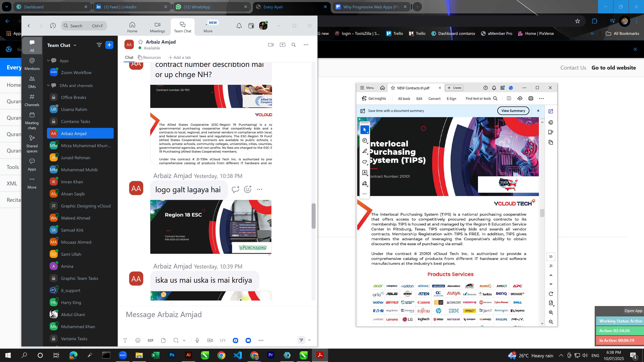Start a video call with Arbaiz Amjad

click(271, 45)
